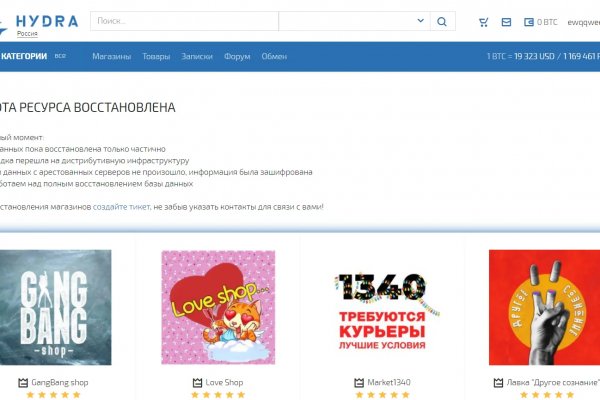Click the HYDRA logo

pyautogui.click(x=46, y=20)
